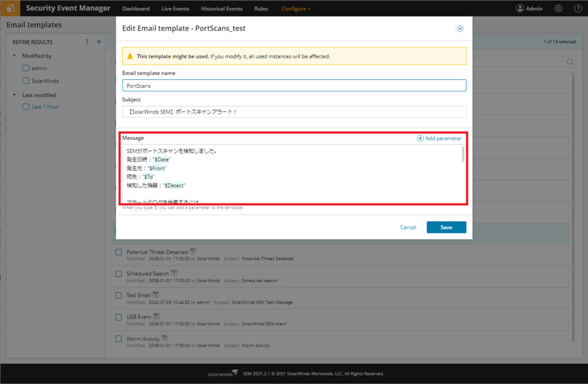
Task: Go to the Historical Events tab
Action: pos(222,9)
